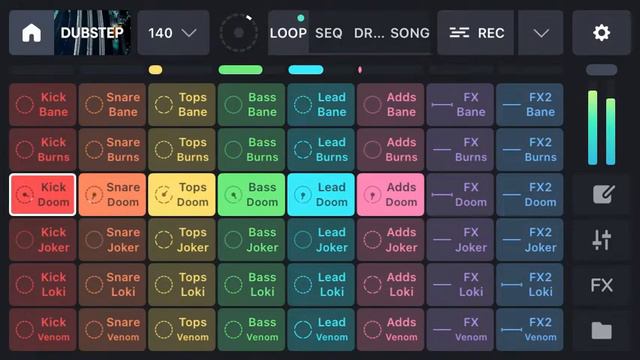Launch the Tops Joker pad
Screen dimensions: 640x360
[182, 240]
